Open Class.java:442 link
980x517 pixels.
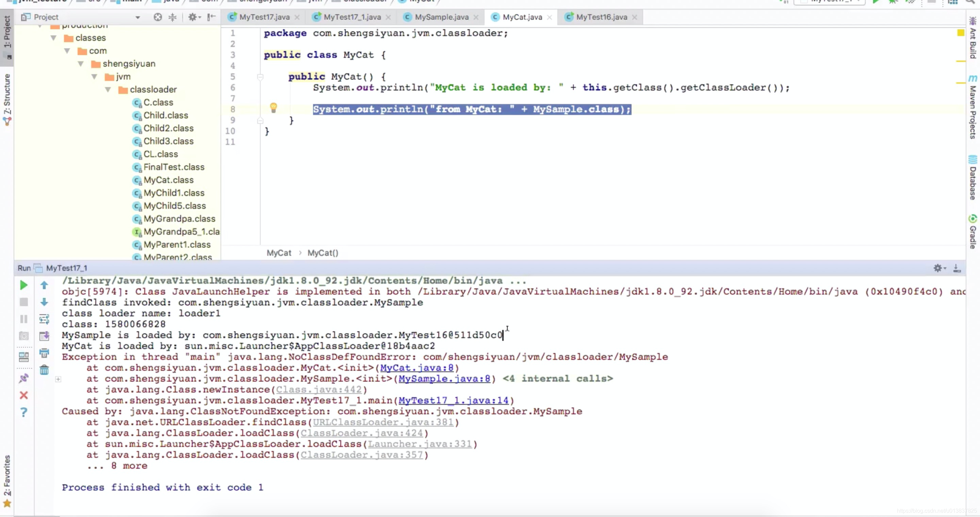[319, 390]
